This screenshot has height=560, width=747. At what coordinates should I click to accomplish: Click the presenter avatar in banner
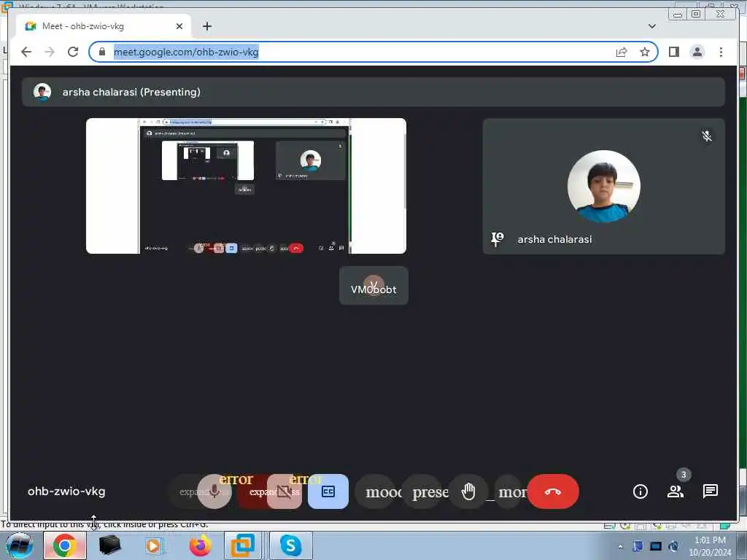pos(42,92)
